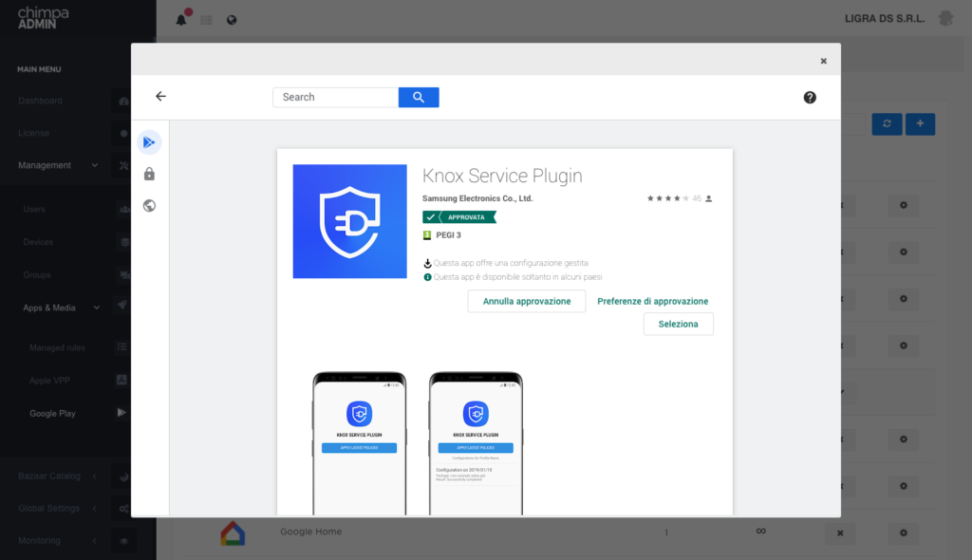
Task: Close the Google Play dialog
Action: (823, 61)
